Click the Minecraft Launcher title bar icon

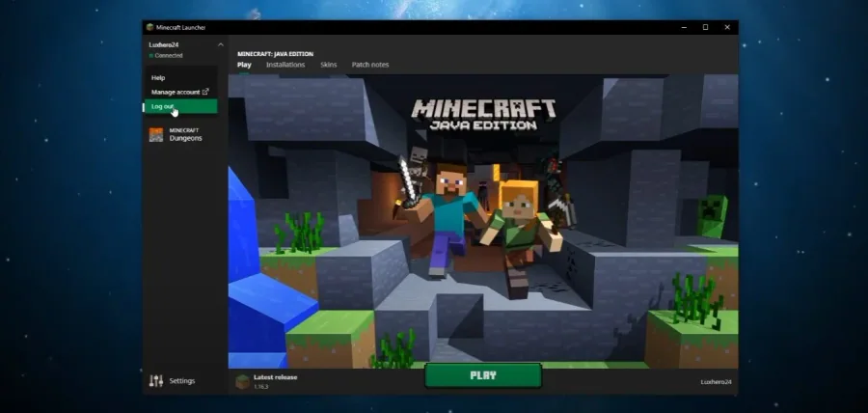tap(149, 27)
